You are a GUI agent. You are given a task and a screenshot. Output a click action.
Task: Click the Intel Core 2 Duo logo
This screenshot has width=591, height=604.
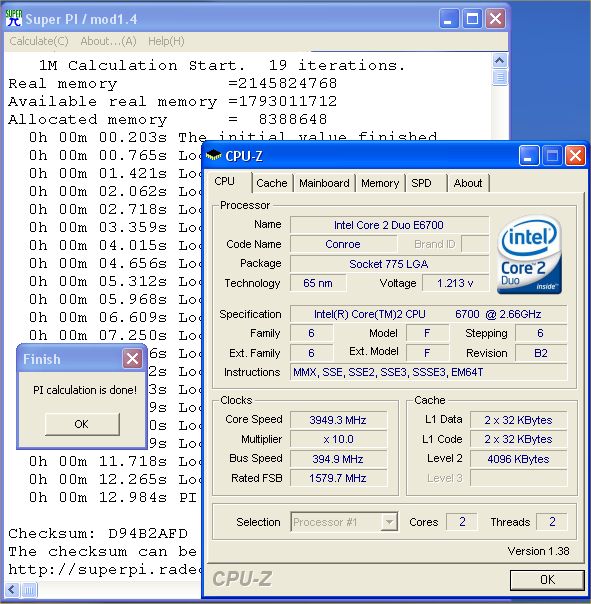[529, 255]
